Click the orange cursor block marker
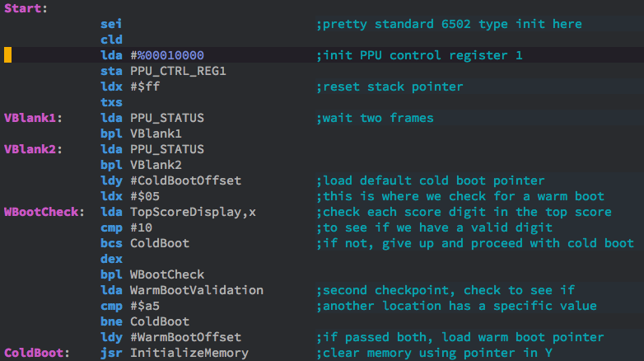 click(7, 55)
